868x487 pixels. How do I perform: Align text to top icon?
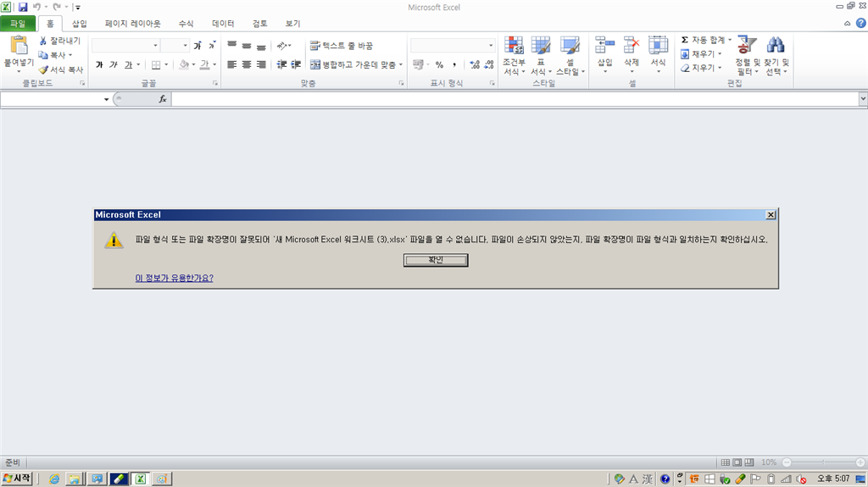click(232, 46)
